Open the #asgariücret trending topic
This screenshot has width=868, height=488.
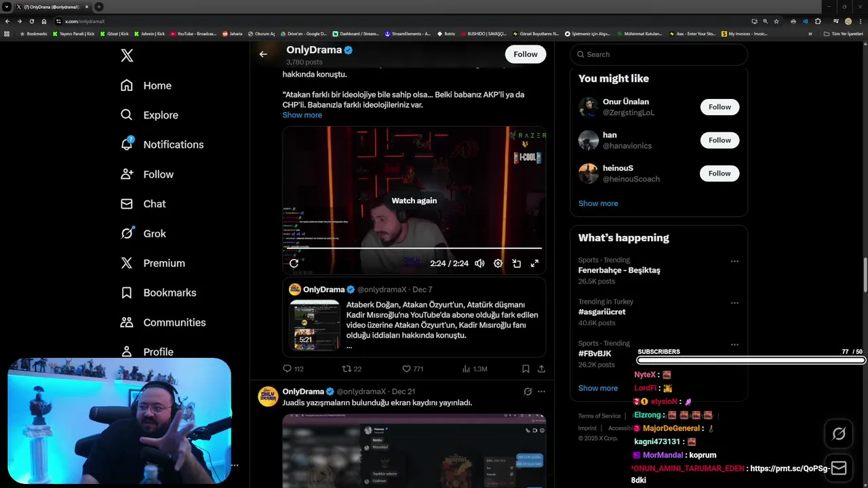[602, 312]
